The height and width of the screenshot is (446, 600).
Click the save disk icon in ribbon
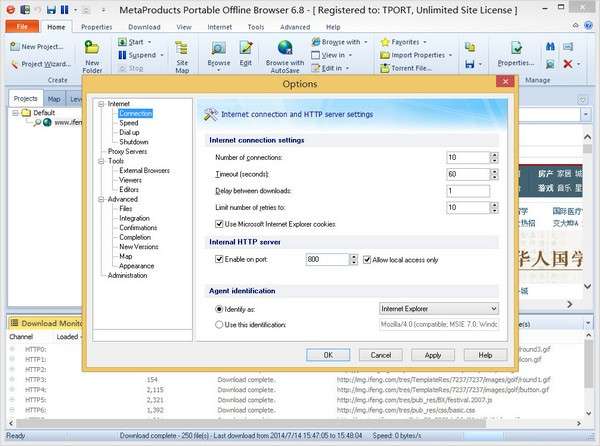(x=470, y=64)
